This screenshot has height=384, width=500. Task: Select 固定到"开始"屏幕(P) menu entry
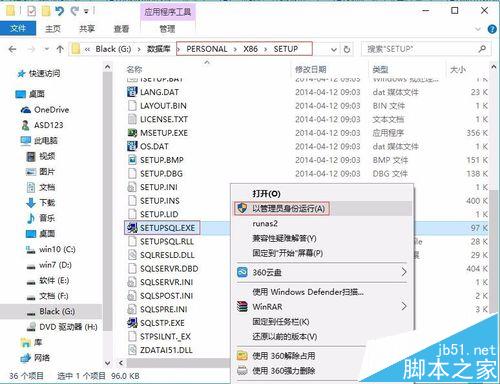pyautogui.click(x=288, y=253)
